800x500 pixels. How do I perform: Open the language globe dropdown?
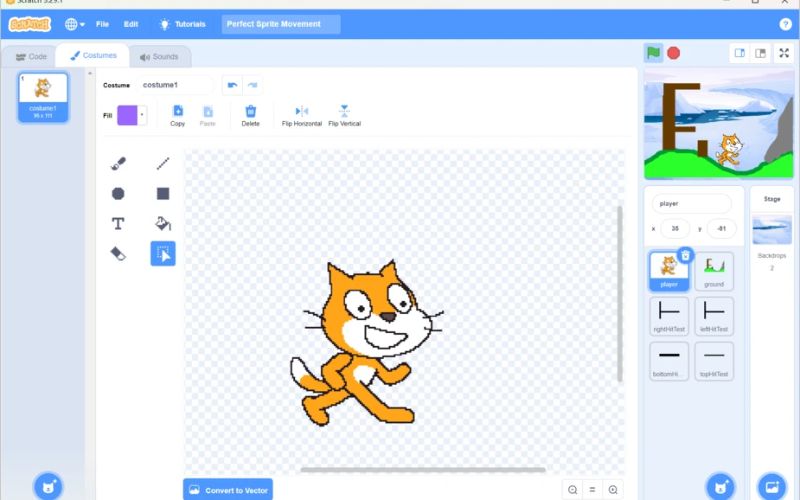tap(74, 24)
